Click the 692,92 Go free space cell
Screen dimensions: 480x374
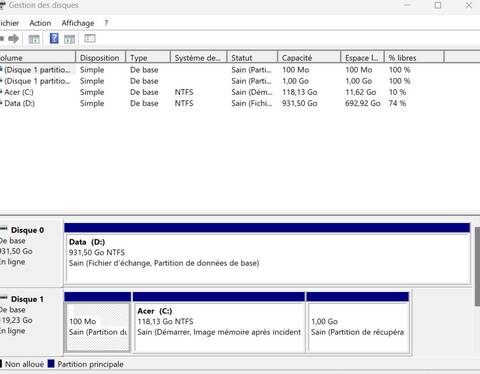(363, 103)
